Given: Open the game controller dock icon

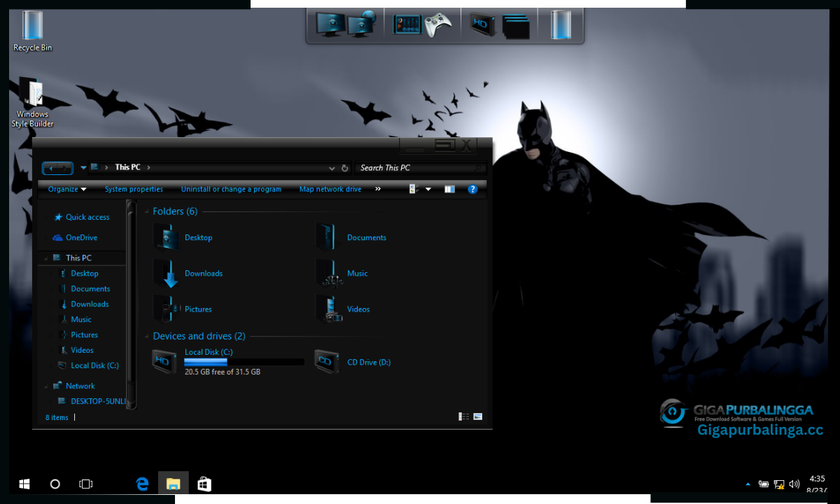Looking at the screenshot, I should click(x=438, y=26).
